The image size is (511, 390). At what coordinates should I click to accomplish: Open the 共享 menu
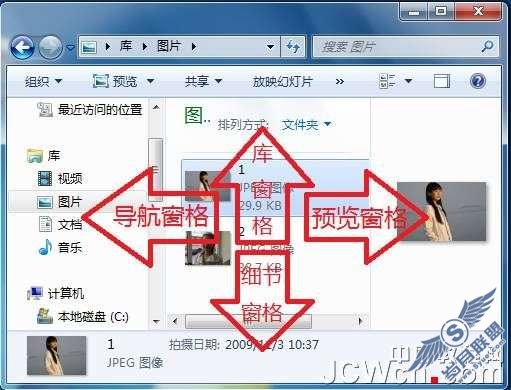point(203,81)
